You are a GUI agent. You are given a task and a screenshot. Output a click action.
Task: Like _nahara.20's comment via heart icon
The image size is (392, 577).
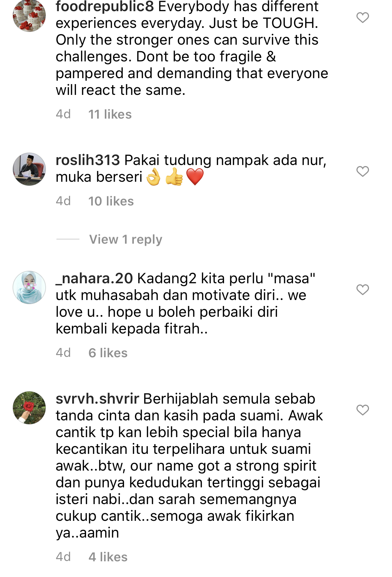(362, 290)
